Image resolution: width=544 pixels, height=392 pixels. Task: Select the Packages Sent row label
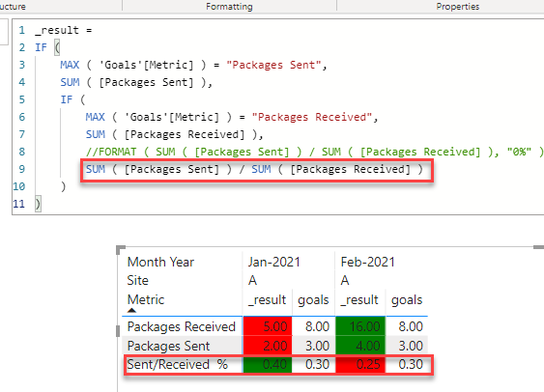(x=168, y=346)
